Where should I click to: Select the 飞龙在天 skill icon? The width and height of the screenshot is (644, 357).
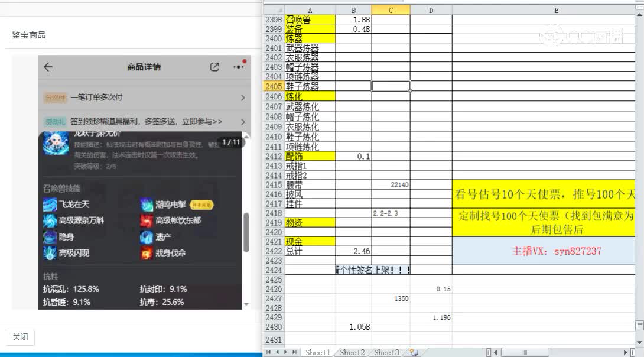[x=50, y=205]
